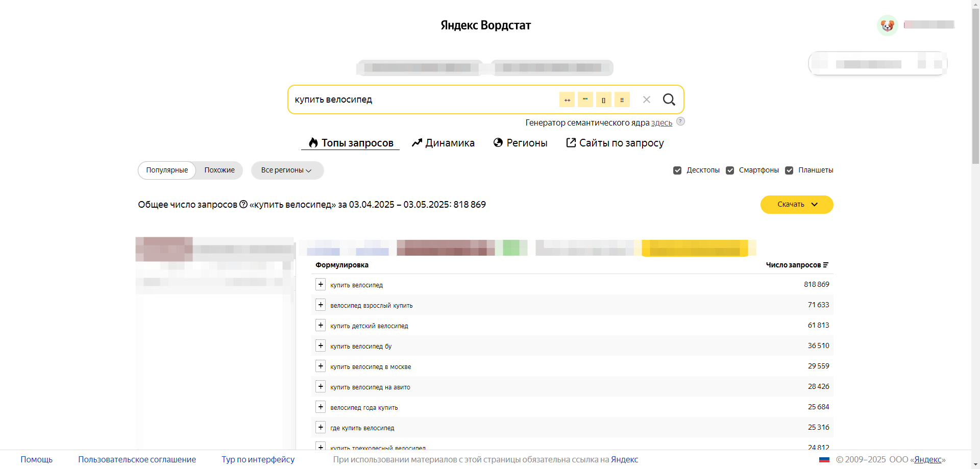The width and height of the screenshot is (980, 469).
Task: Click the 'Число запросов' column header text
Action: coord(793,265)
